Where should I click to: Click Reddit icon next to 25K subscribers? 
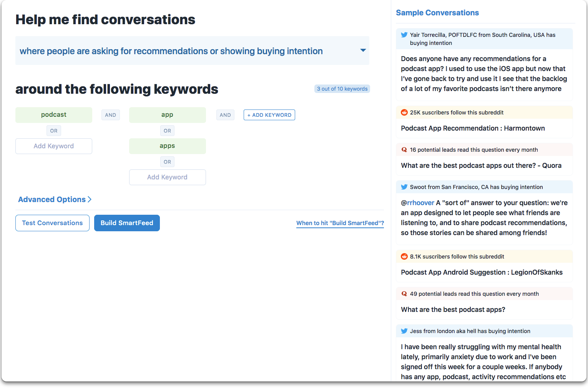click(404, 113)
